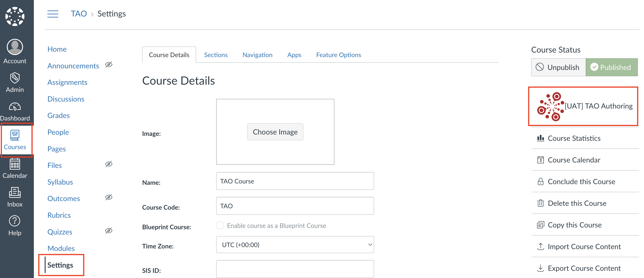Open Course Statistics via bar chart icon
644x278 pixels.
click(541, 138)
